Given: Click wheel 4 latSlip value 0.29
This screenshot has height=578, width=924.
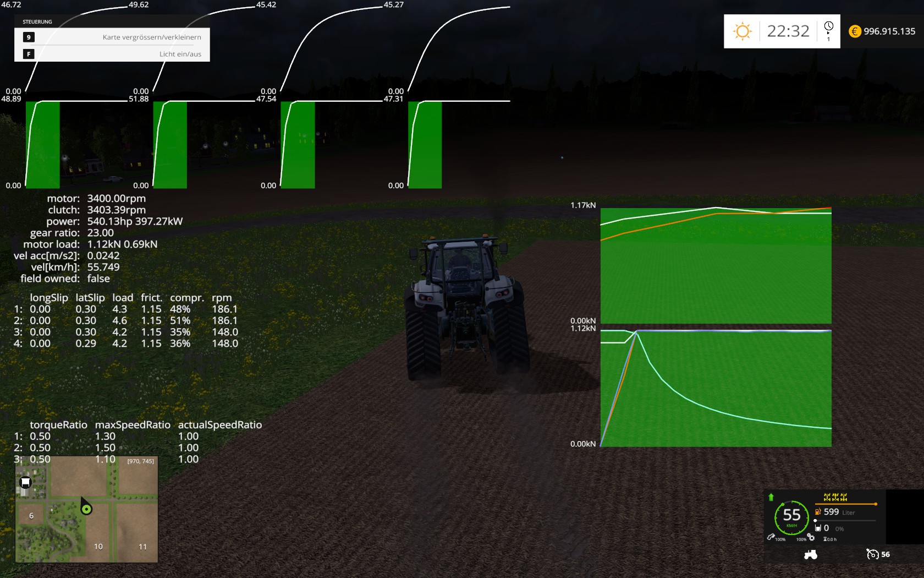Looking at the screenshot, I should 86,343.
